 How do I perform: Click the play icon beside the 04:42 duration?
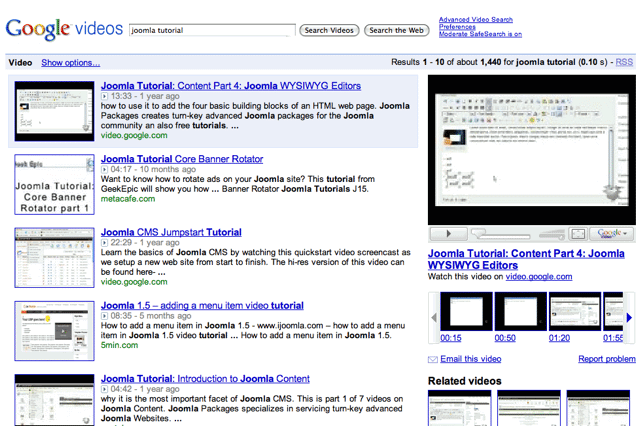(104, 389)
